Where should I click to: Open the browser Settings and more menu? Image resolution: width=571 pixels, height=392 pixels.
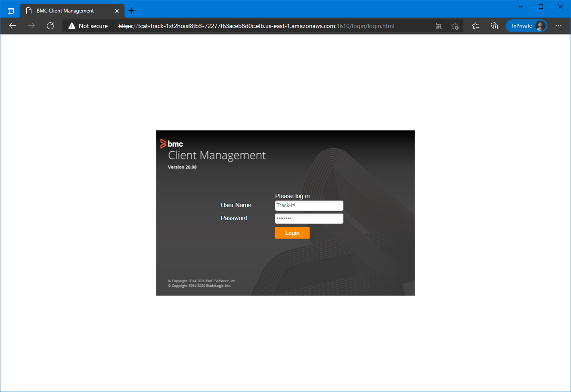[x=559, y=26]
